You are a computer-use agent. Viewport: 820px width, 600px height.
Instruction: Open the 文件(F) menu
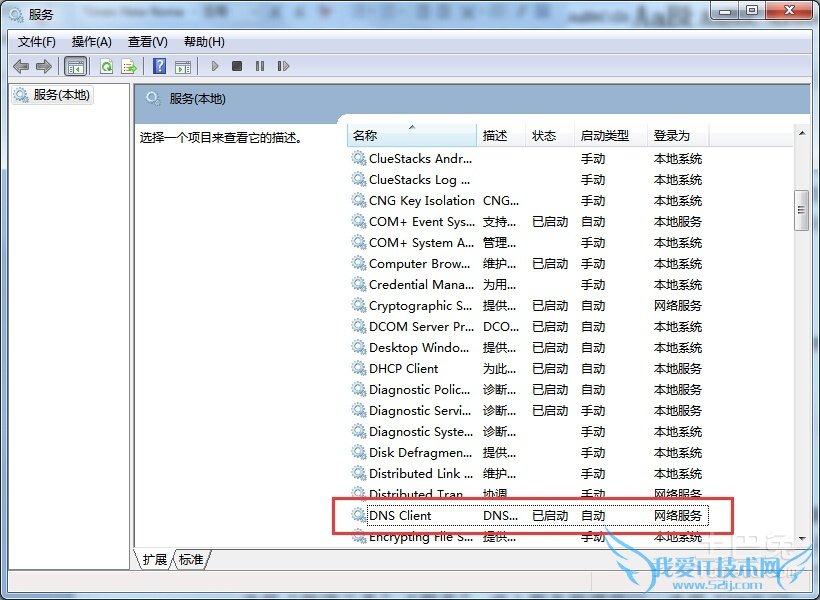coord(37,42)
